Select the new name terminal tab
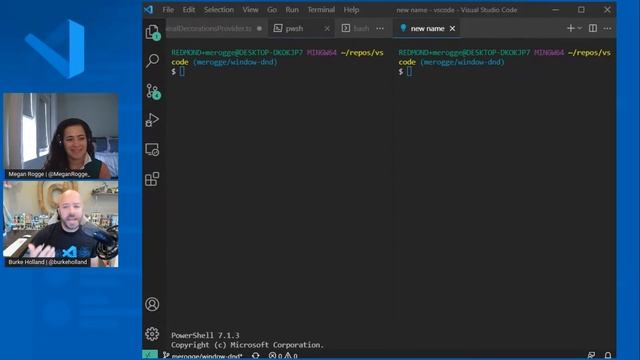 coord(427,29)
